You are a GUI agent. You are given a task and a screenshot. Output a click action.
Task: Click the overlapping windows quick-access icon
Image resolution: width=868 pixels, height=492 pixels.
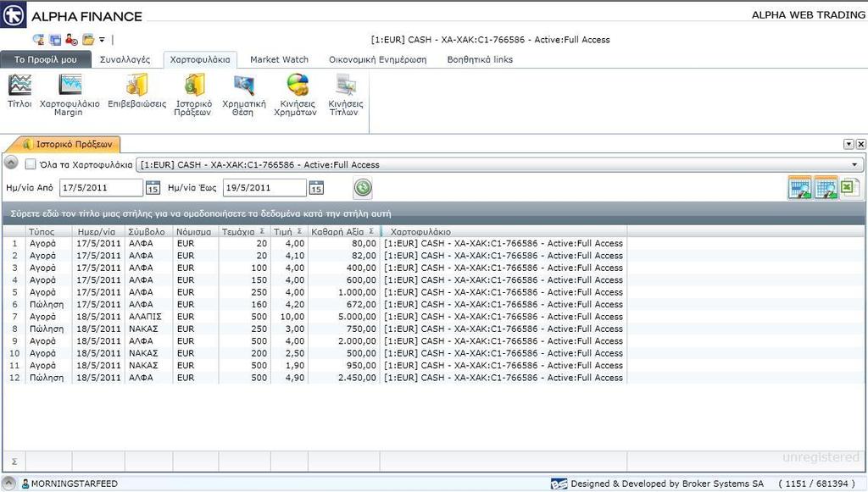point(55,40)
